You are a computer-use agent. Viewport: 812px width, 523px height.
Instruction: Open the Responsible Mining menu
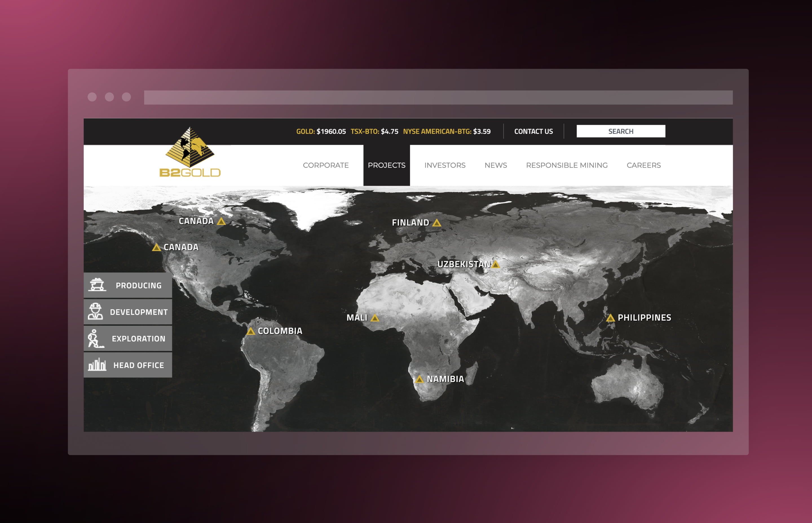(567, 165)
